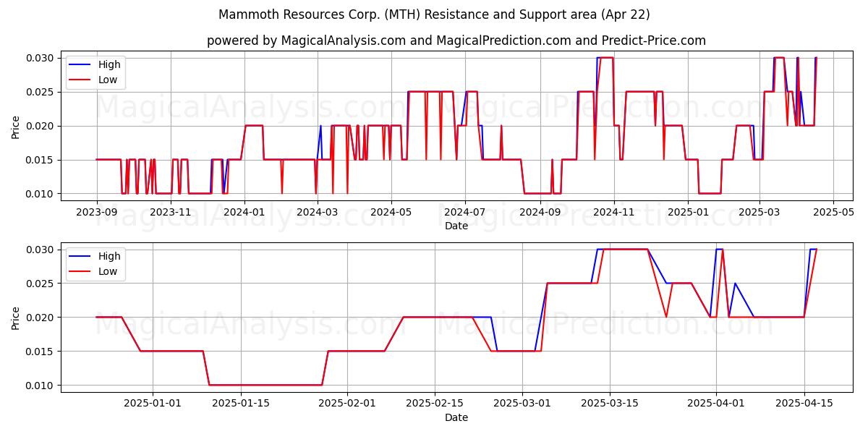Viewport: 868px width, 434px height.
Task: Click the top chart 'Price' y-axis label
Action: point(16,126)
